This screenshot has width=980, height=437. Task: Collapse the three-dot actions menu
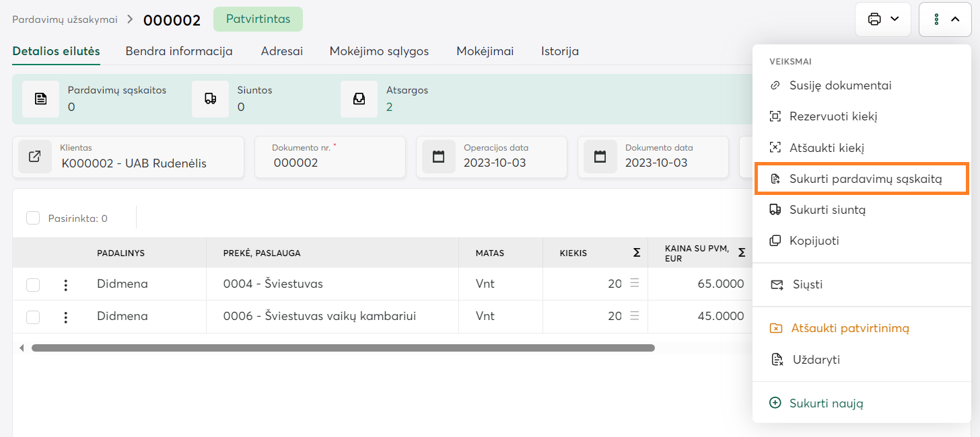(945, 19)
